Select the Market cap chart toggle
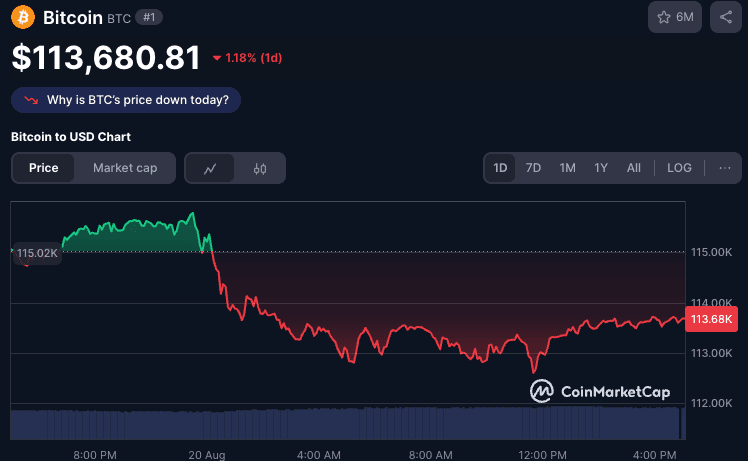The width and height of the screenshot is (748, 461). point(125,168)
